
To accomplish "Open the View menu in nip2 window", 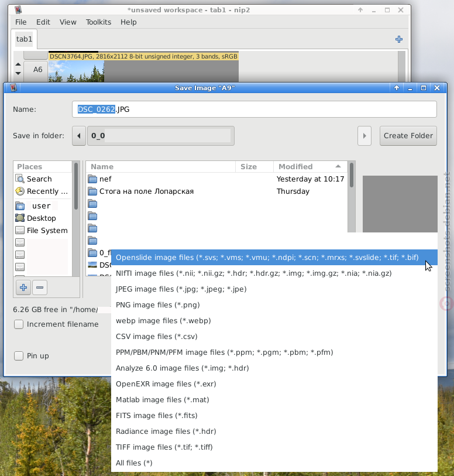I will [68, 22].
